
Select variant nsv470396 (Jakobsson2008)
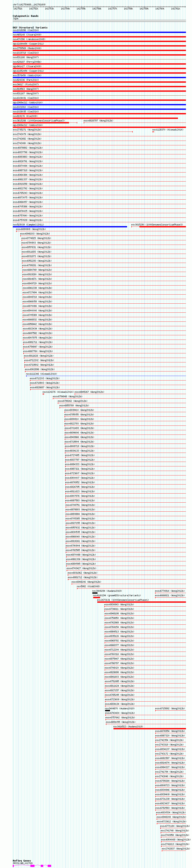pyautogui.click(x=29, y=39)
